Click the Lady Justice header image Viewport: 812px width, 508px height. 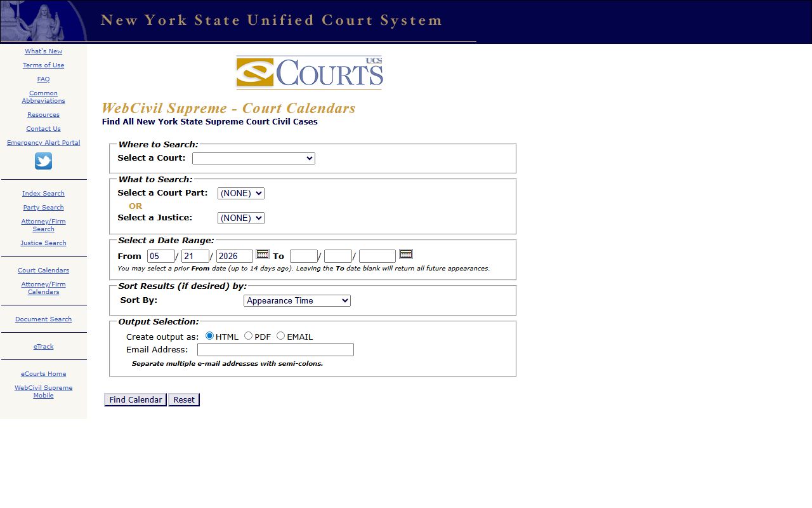click(x=43, y=21)
